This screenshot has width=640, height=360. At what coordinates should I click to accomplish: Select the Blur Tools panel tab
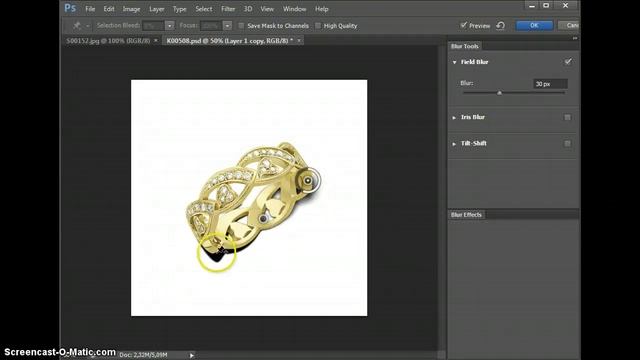point(464,46)
